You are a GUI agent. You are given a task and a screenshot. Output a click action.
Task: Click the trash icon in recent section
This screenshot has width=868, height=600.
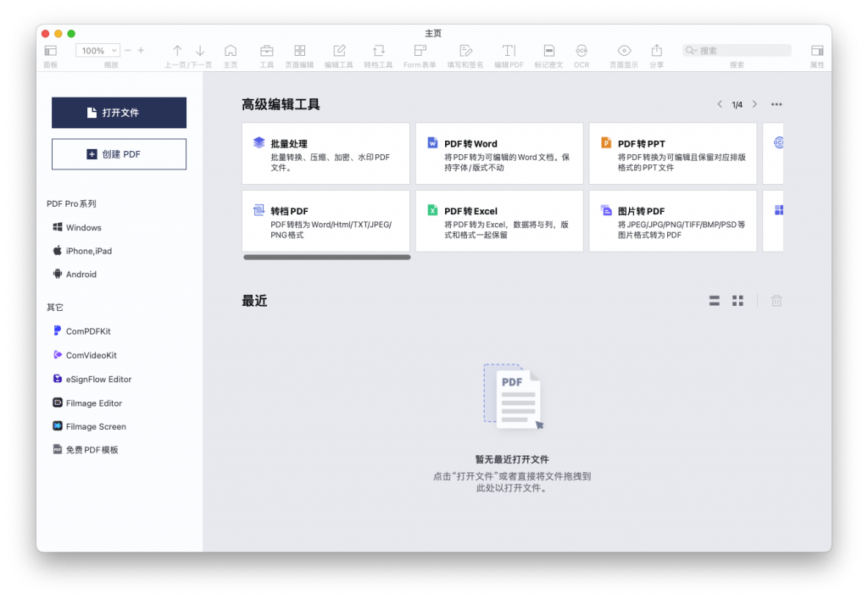click(776, 301)
